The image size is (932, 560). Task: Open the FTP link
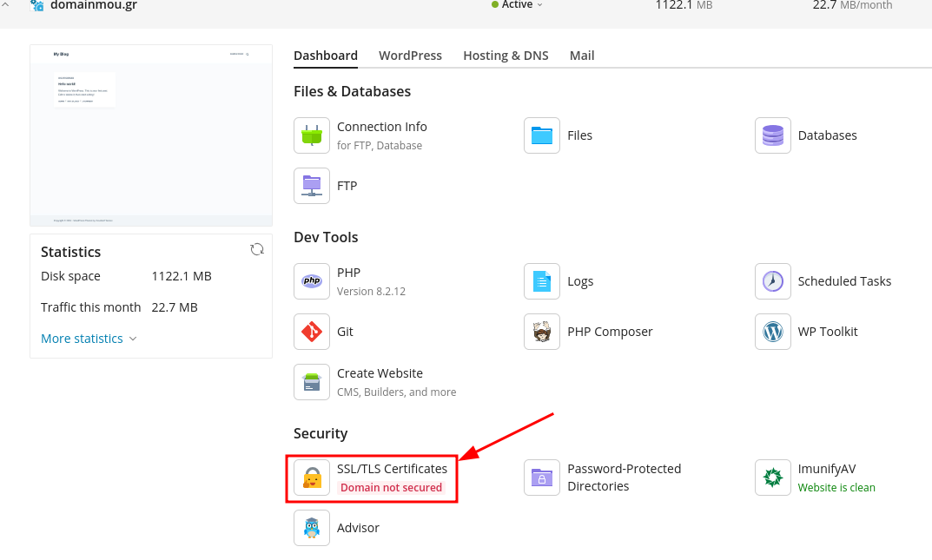click(347, 186)
